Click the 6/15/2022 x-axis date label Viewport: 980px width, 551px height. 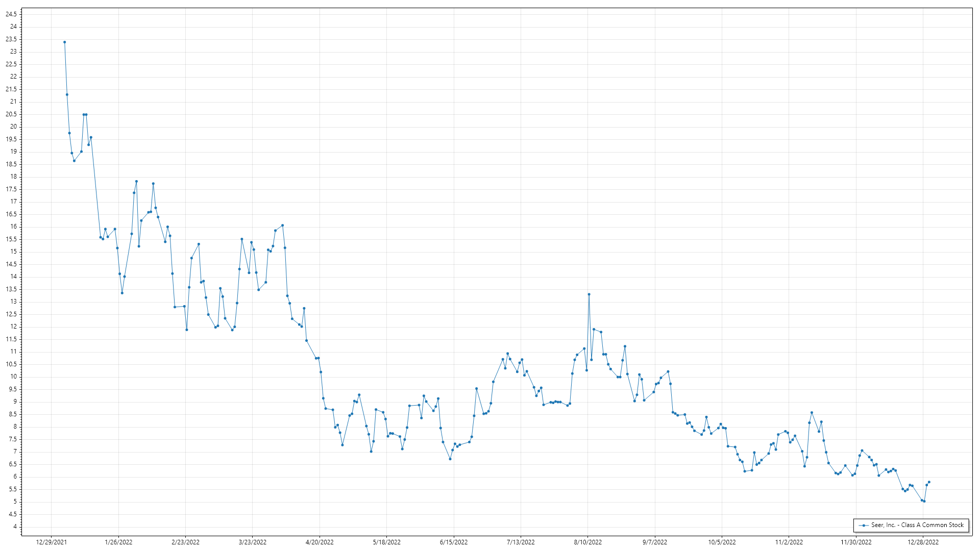click(454, 542)
